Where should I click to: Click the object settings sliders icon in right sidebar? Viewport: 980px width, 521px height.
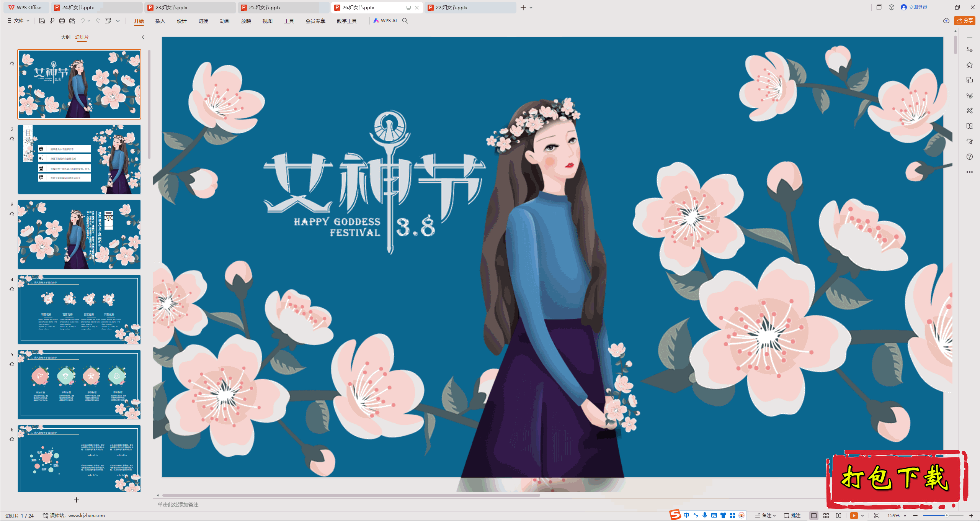(x=970, y=49)
